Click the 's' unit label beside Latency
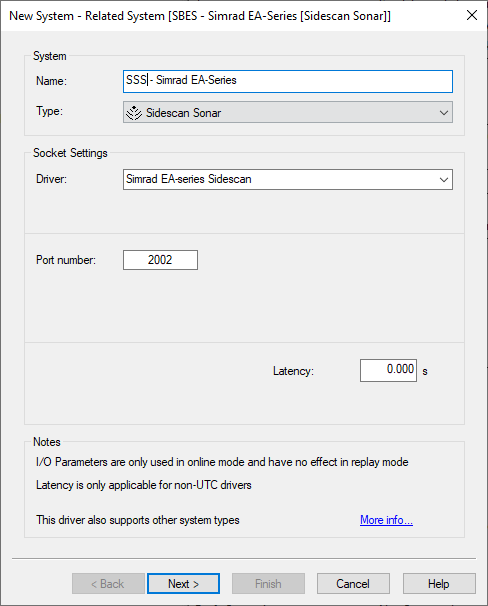 click(x=425, y=371)
